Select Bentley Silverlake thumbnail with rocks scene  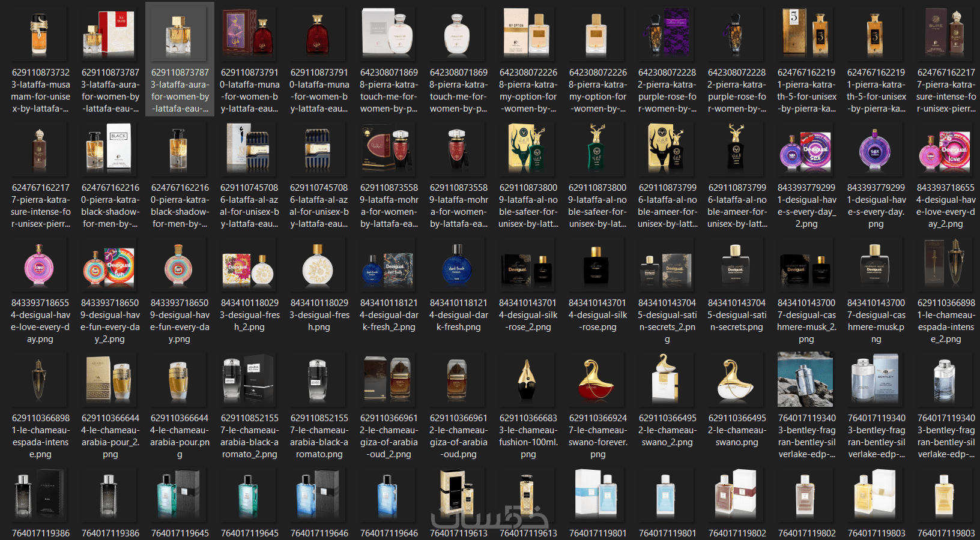point(806,379)
